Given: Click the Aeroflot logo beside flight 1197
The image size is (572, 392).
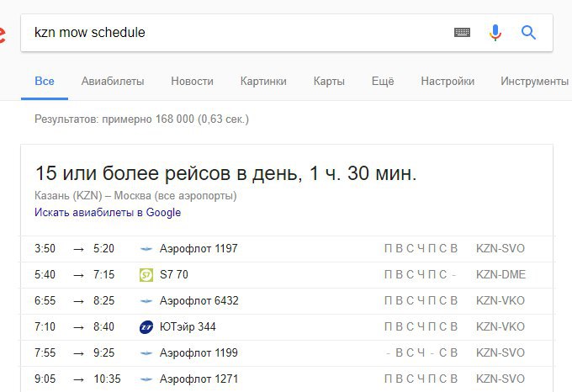Looking at the screenshot, I should (x=146, y=249).
